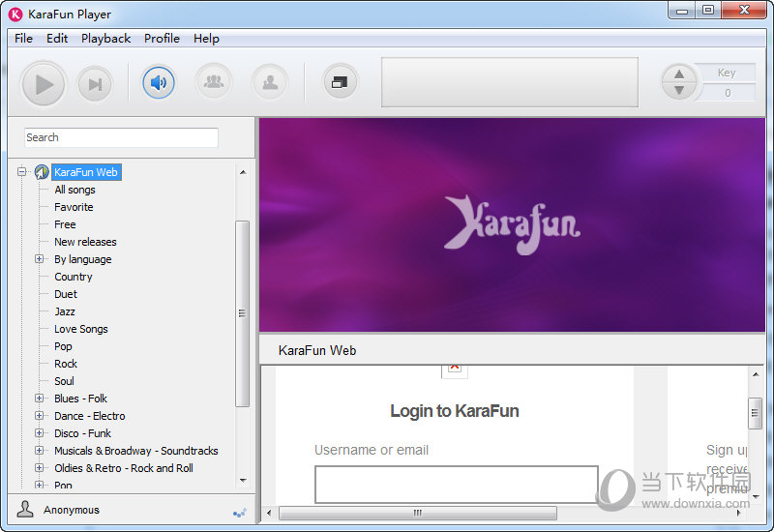The image size is (774, 532).
Task: Toggle the speaker volume button
Action: point(159,82)
